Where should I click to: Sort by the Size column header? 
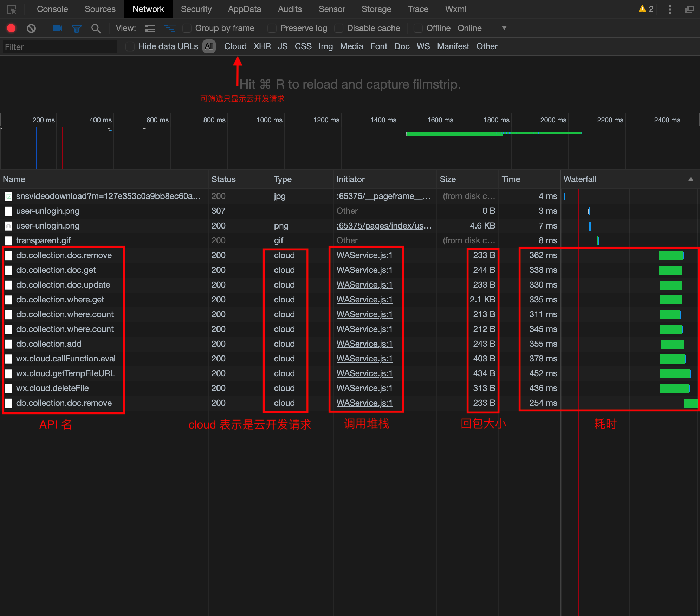(468, 179)
